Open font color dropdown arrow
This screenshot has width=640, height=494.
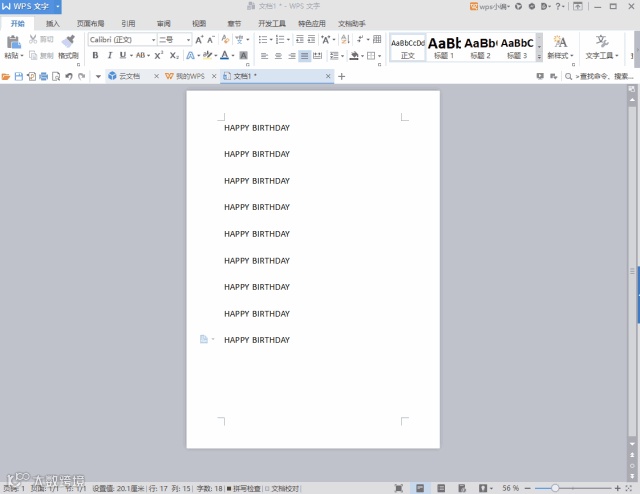click(233, 56)
